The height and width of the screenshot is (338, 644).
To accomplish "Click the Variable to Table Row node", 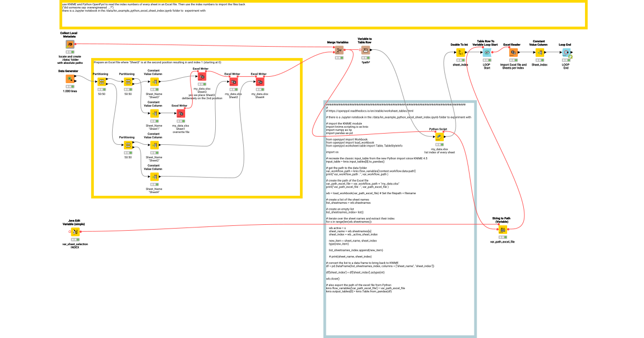I will [365, 50].
